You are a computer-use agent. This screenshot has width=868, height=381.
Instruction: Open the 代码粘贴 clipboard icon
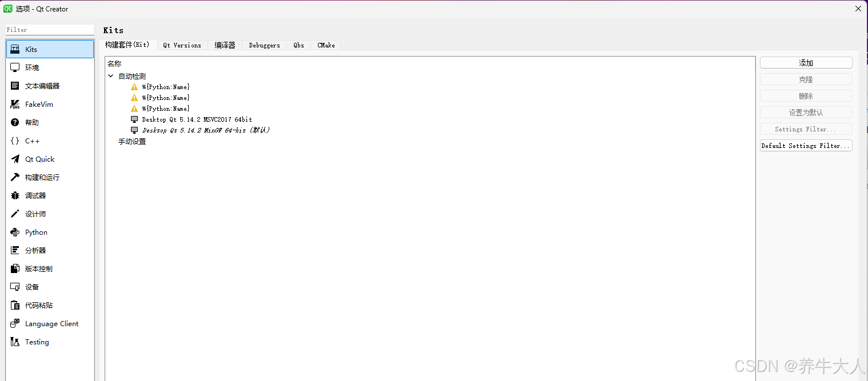tap(15, 306)
